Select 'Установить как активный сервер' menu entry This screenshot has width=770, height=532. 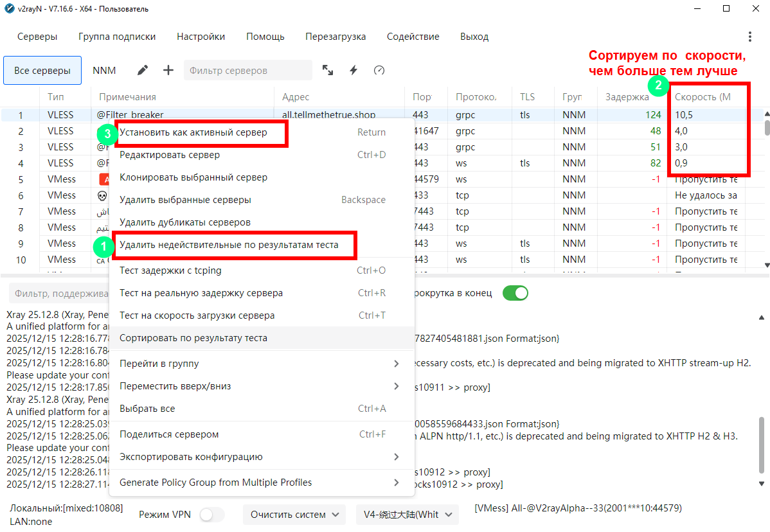click(x=193, y=132)
